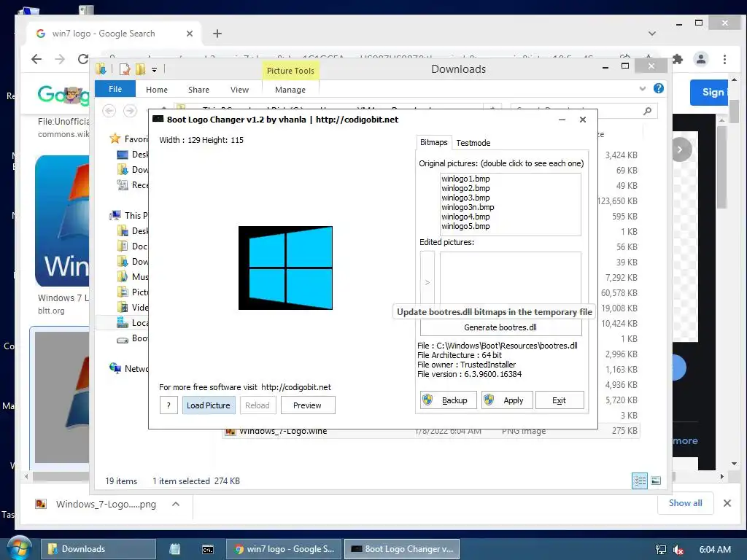Image resolution: width=747 pixels, height=560 pixels.
Task: Click win7 logo Chrome taskbar button
Action: click(x=284, y=549)
